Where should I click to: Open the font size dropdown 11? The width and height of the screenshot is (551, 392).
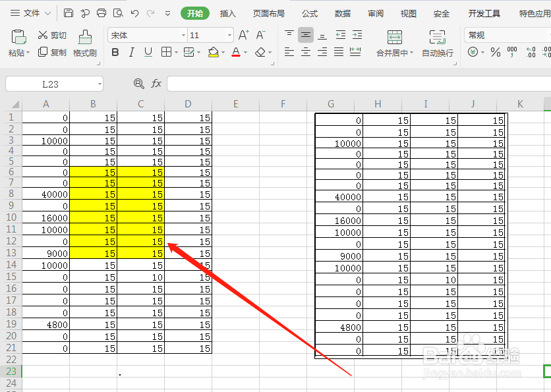[x=229, y=35]
